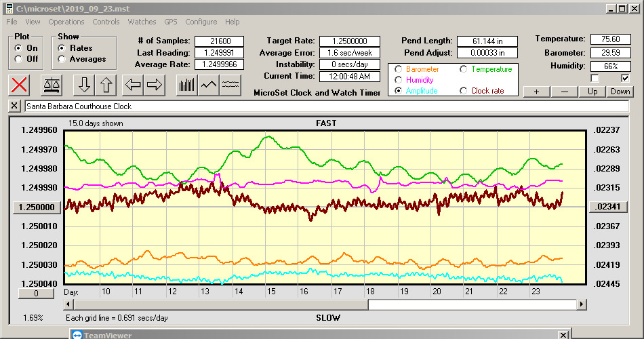Click the Down button
Image resolution: width=644 pixels, height=339 pixels.
click(620, 92)
